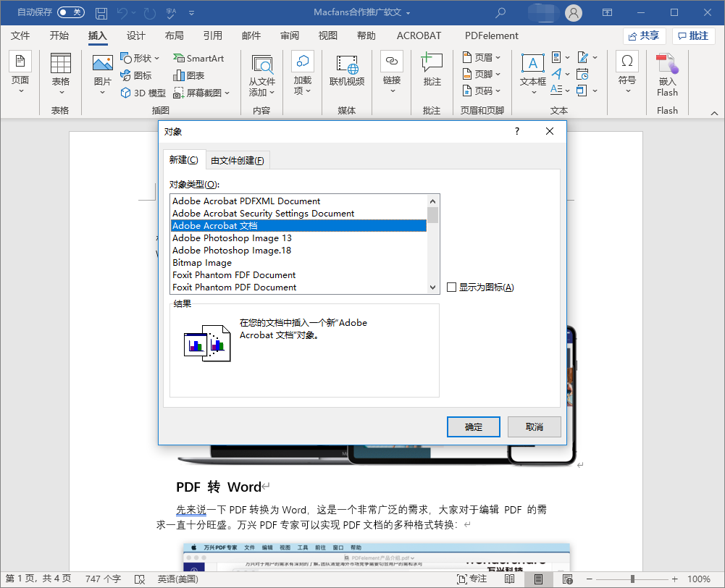Insert a 表格 from the ribbon
Screen dimensions: 725x588
click(x=61, y=75)
